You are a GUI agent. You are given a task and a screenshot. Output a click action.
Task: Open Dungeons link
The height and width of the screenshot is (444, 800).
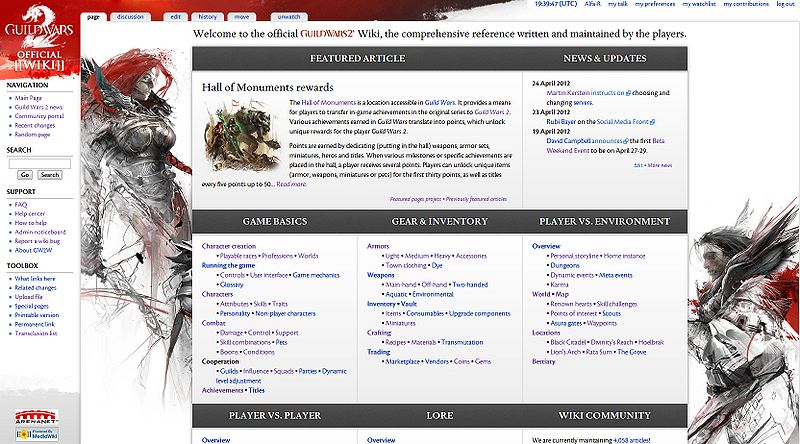pos(565,266)
